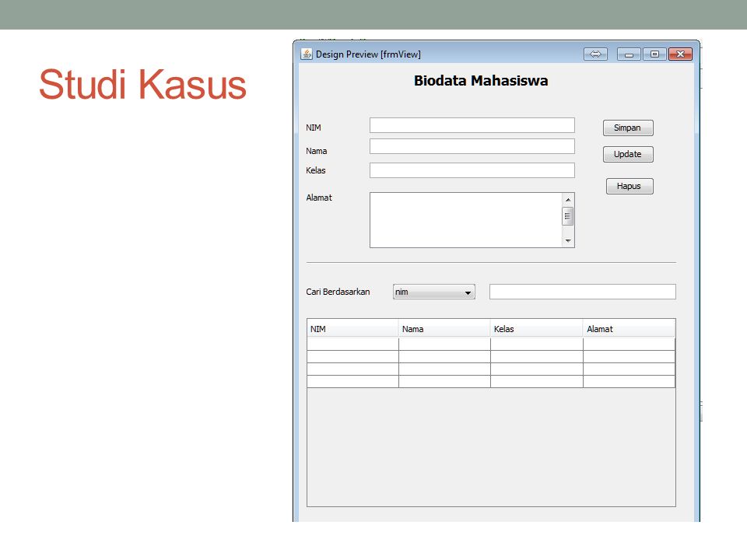The height and width of the screenshot is (560, 747).
Task: Click the Hapus button
Action: [x=630, y=186]
